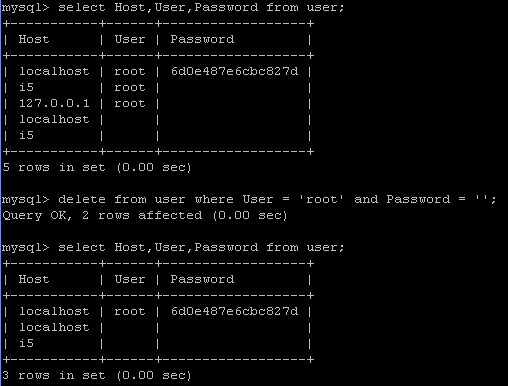Click the root user in second table
Image resolution: width=508 pixels, height=386 pixels.
tap(130, 311)
